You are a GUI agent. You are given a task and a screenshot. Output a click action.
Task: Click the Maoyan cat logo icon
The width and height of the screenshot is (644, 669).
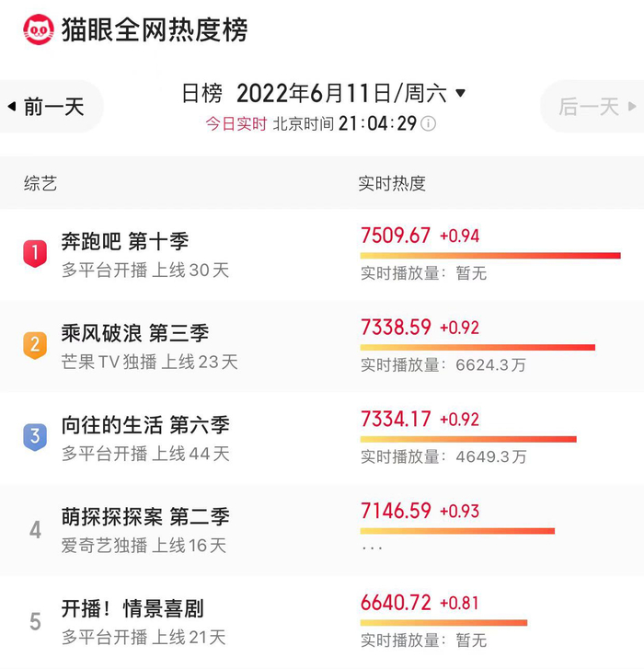39,30
